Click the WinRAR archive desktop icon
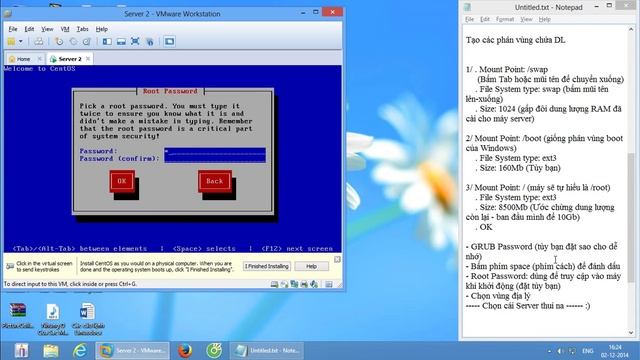This screenshot has height=360, width=640. click(x=18, y=316)
